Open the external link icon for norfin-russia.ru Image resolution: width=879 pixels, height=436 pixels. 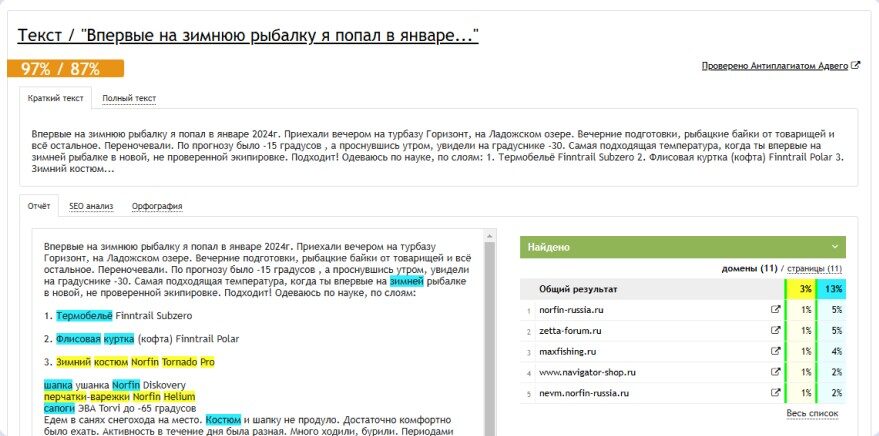tap(775, 309)
